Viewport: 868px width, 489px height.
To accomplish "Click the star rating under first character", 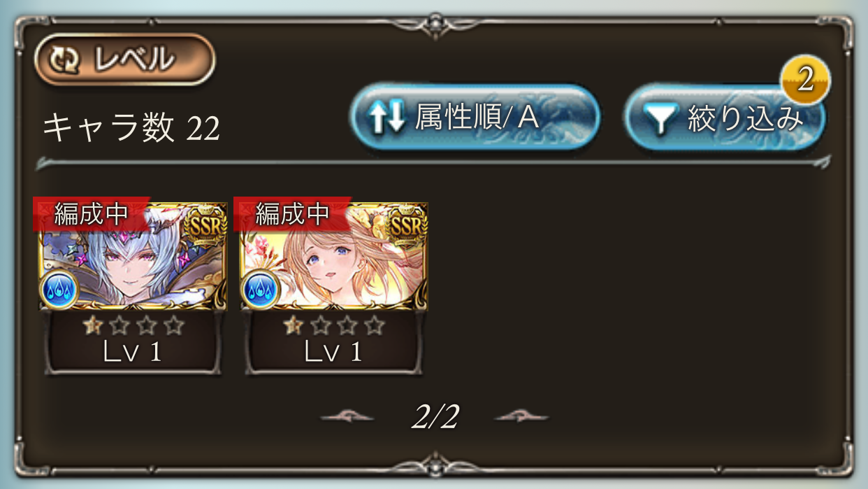I will 133,325.
